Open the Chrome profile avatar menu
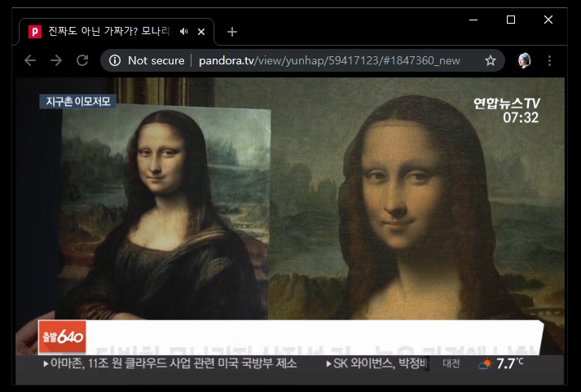 524,60
